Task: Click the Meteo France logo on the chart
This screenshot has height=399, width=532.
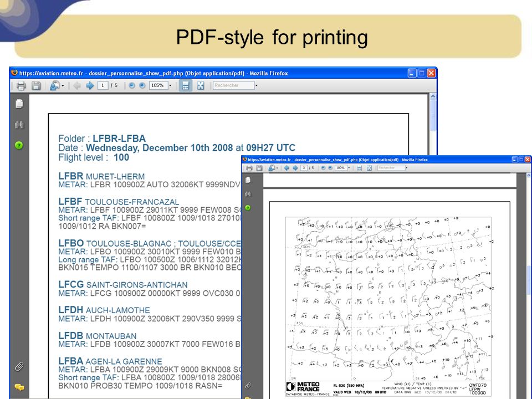Action: pyautogui.click(x=303, y=387)
